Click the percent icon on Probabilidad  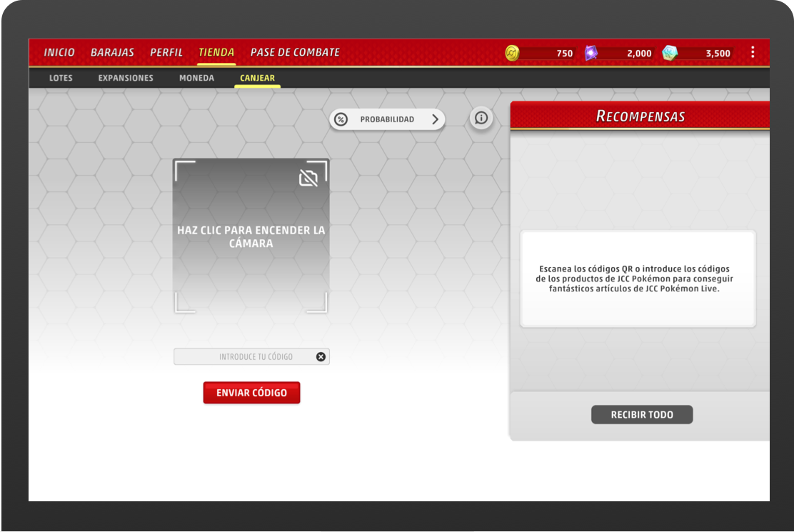[x=341, y=119]
